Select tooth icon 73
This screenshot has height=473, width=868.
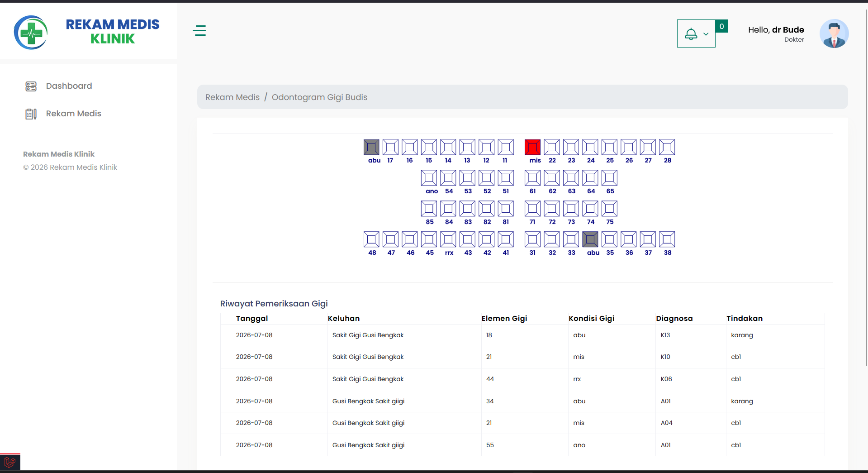[x=571, y=209]
